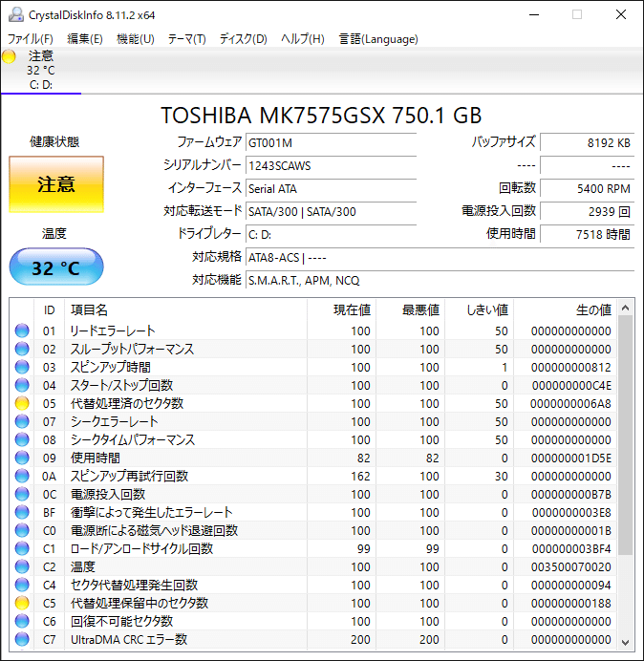Click current value 162 in row 0A
644x661 pixels.
(360, 477)
